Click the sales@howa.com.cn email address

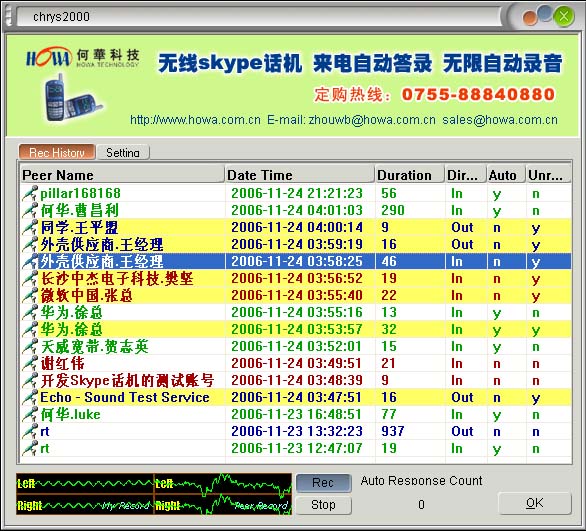500,120
